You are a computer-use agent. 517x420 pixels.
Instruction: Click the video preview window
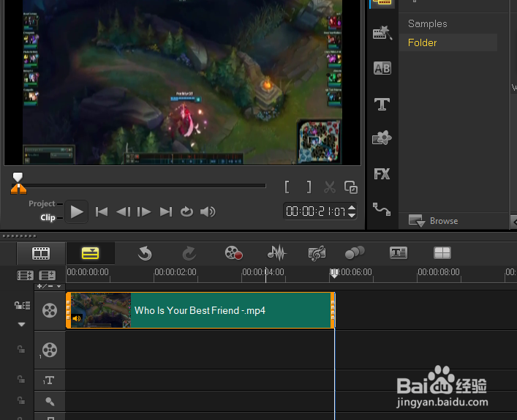click(x=182, y=82)
